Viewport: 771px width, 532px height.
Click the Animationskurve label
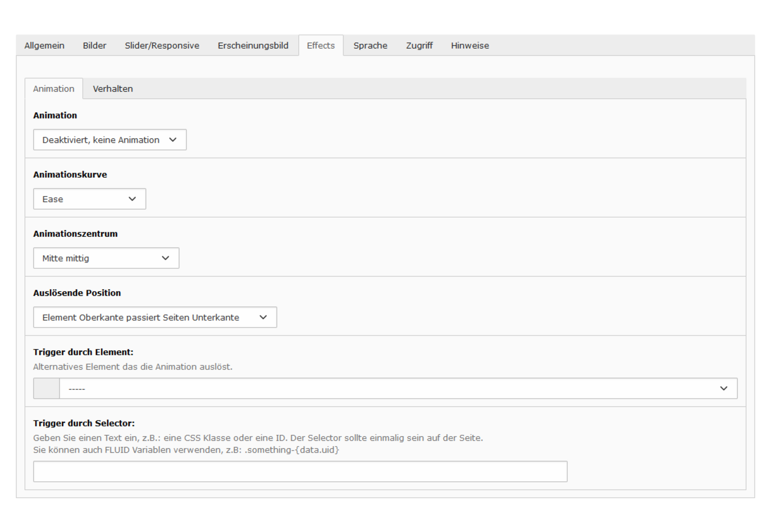tap(70, 175)
